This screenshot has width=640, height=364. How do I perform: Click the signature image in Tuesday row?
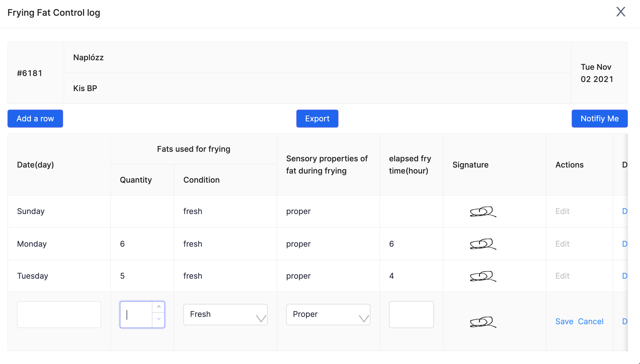[483, 276]
